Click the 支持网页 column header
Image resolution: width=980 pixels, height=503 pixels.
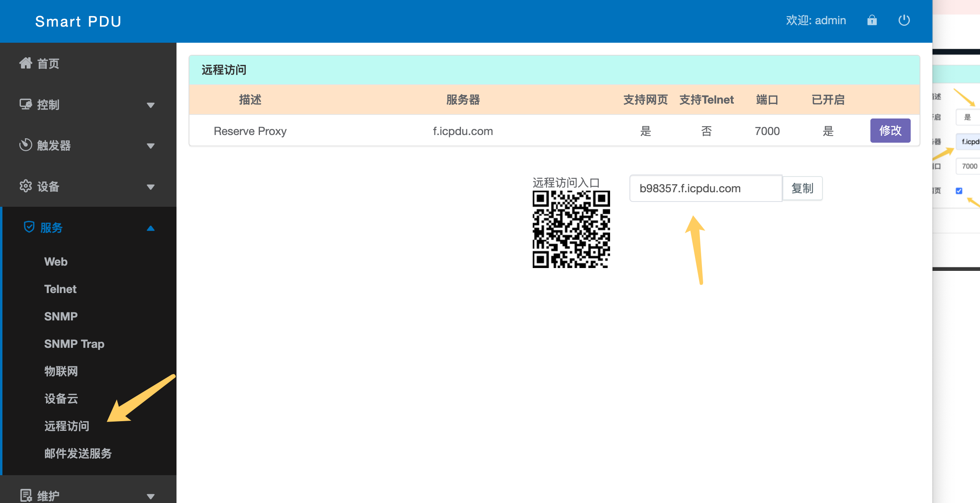[x=646, y=100]
